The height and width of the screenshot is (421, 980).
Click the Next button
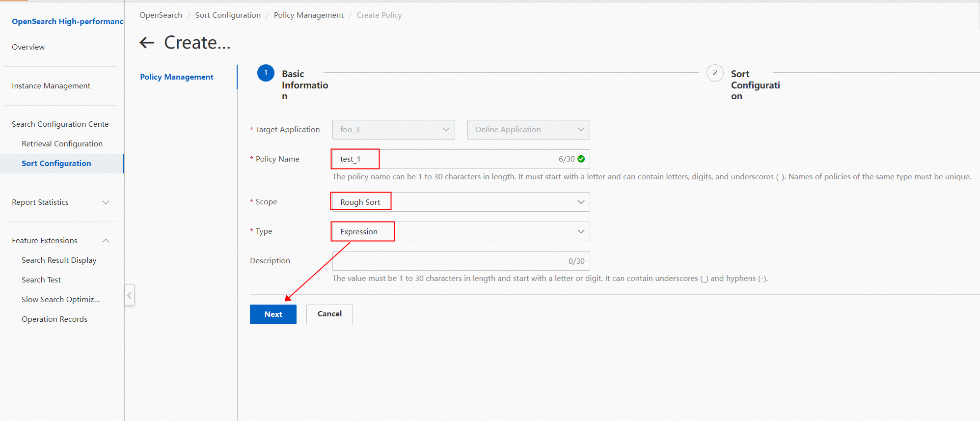[x=273, y=314]
